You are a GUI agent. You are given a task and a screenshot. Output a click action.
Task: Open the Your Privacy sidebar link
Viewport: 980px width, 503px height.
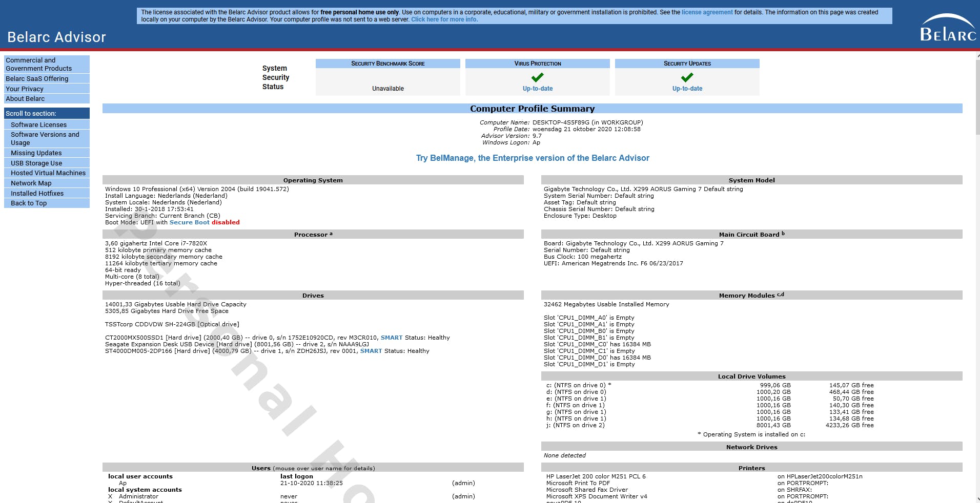[x=47, y=89]
